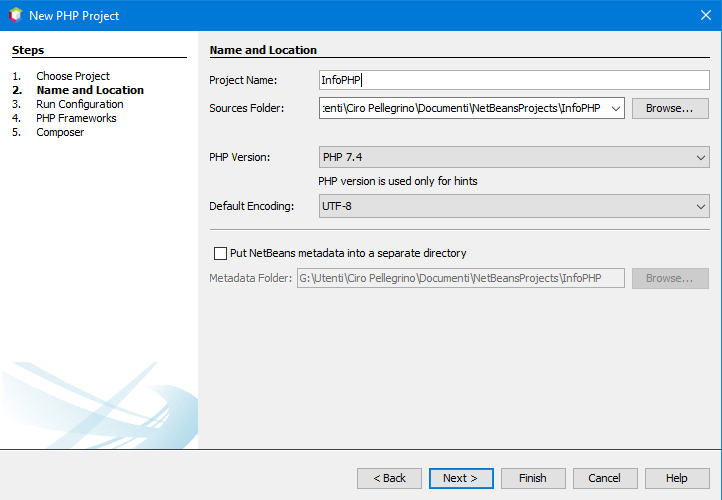Select step 'Composer' in Steps list
Screen dimensions: 722x500
pyautogui.click(x=60, y=132)
